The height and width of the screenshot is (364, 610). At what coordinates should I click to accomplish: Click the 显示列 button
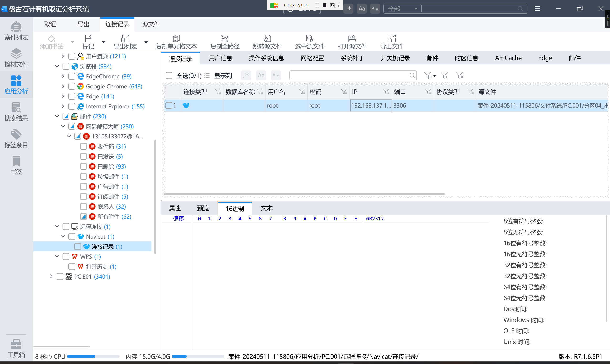(222, 76)
